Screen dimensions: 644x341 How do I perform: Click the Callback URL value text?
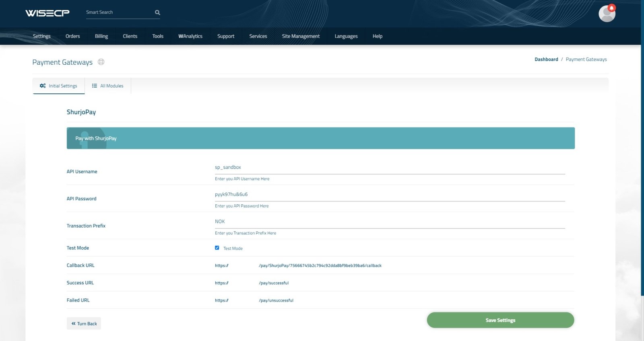[x=298, y=266]
